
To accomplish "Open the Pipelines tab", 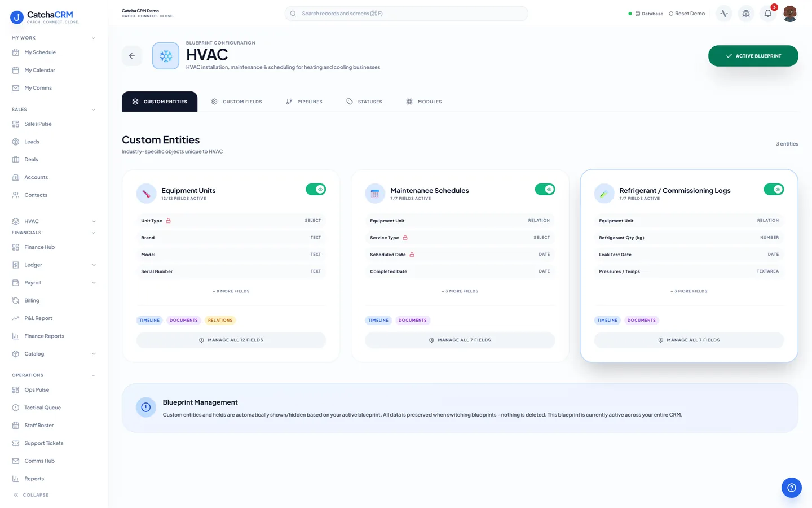I will point(304,102).
